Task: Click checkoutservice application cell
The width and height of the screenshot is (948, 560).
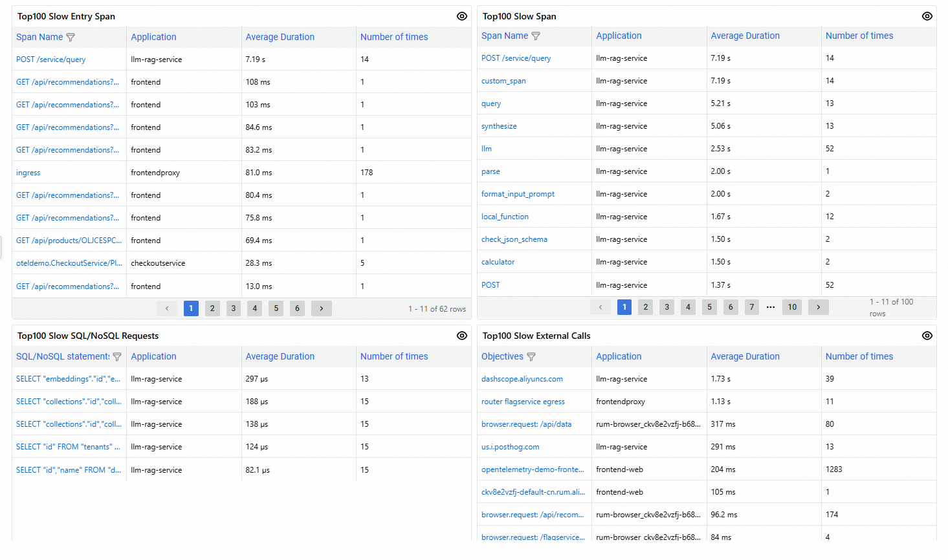Action: [x=158, y=263]
